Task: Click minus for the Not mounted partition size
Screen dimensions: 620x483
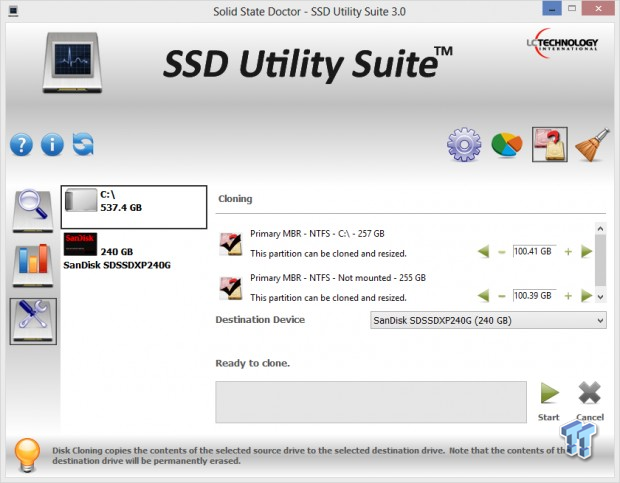Action: click(x=502, y=296)
